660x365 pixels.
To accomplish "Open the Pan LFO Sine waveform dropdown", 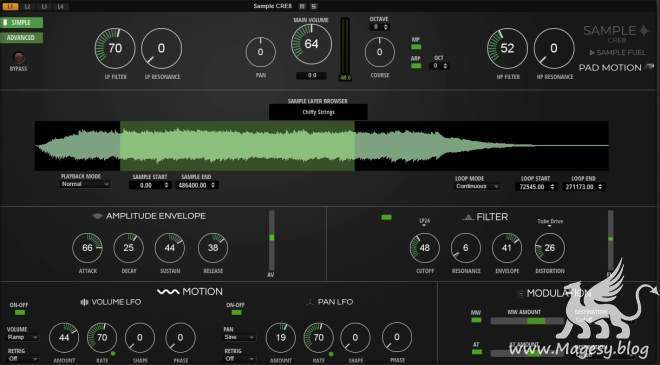I will coord(239,337).
